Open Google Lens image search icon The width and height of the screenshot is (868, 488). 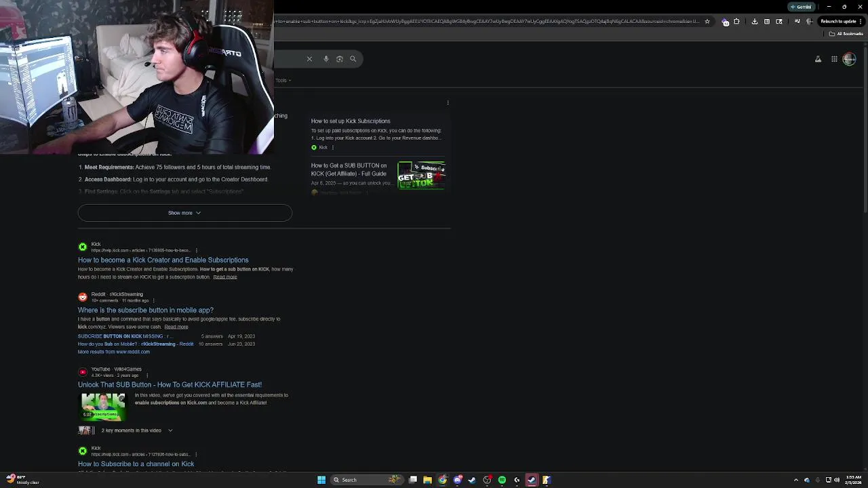[x=340, y=59]
